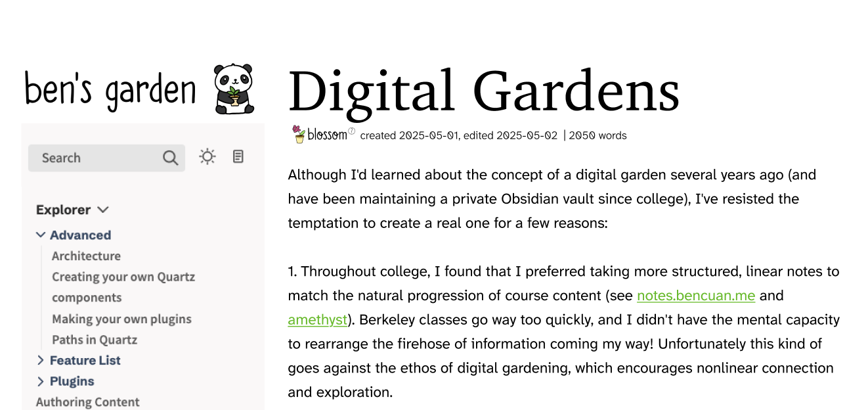Click the Digital Gardens page heading
This screenshot has height=410, width=868.
484,90
